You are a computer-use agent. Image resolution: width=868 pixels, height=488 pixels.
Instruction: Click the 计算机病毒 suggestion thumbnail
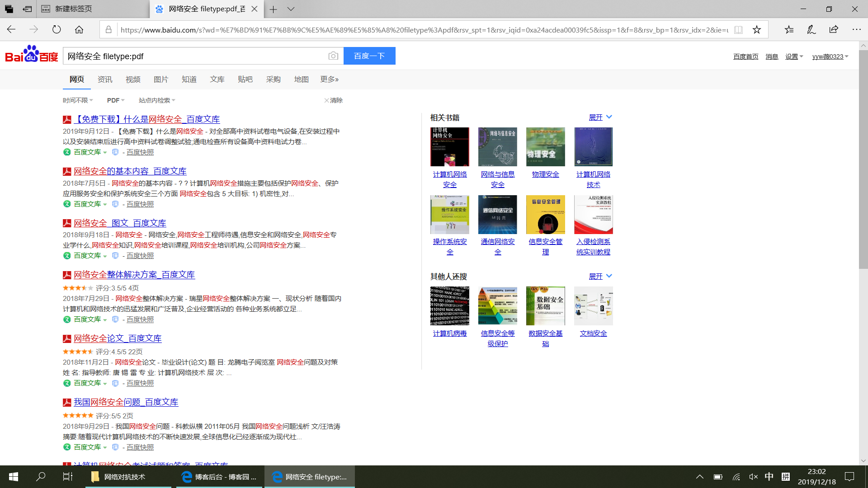[449, 306]
